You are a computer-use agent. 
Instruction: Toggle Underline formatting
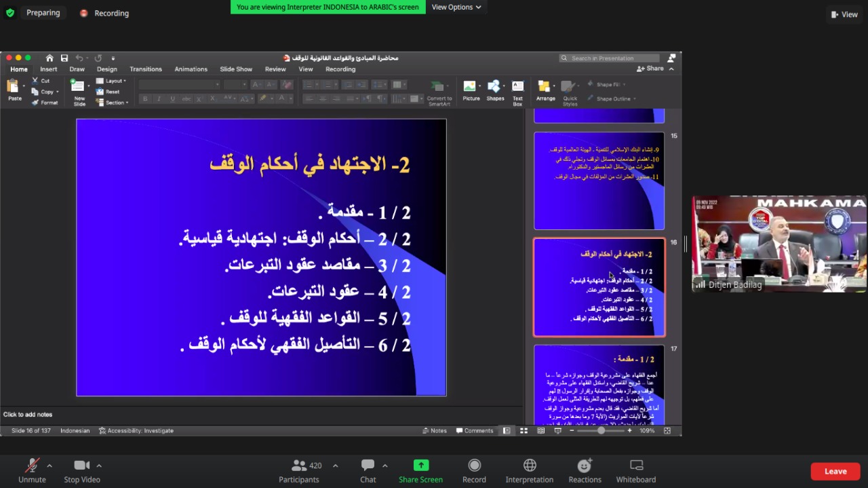pos(172,99)
